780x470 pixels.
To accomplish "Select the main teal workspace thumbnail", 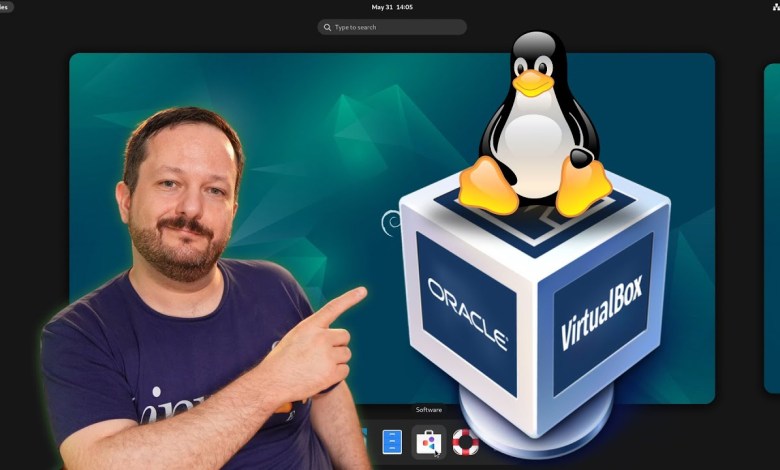I will point(392,228).
